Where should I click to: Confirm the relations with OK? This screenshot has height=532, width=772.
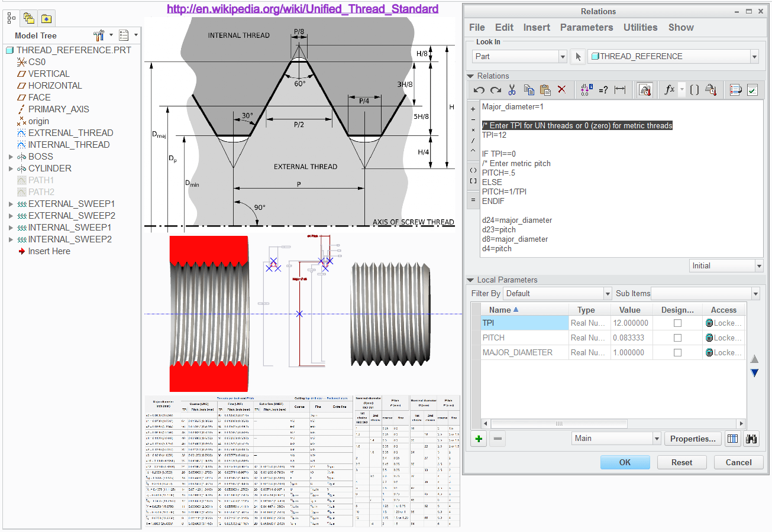click(625, 463)
